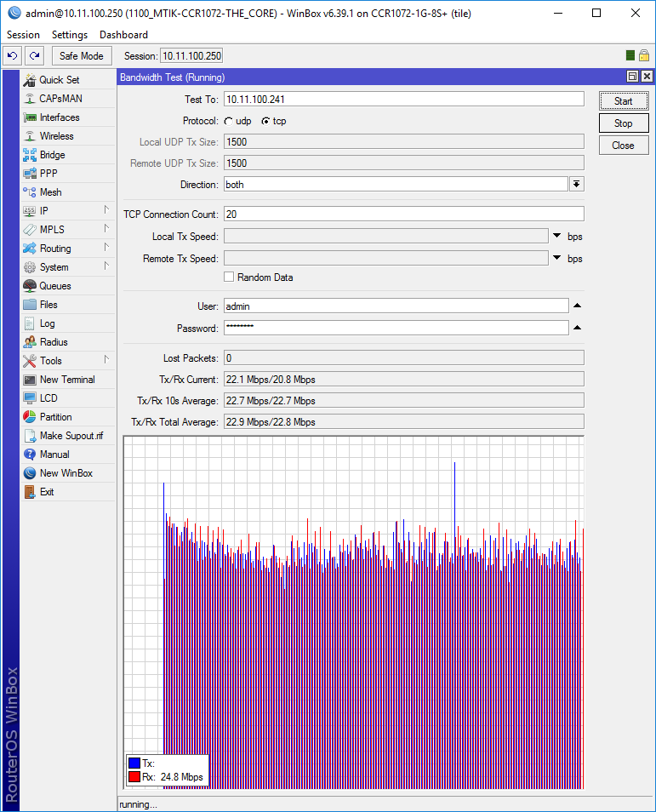
Task: Expand the Local Tx Speed field arrow
Action: click(557, 236)
